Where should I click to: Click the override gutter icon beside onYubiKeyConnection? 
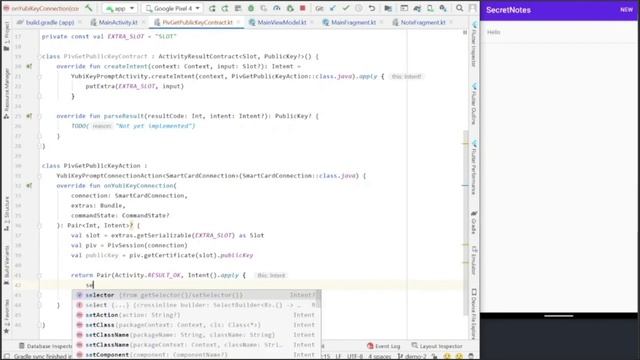click(29, 186)
